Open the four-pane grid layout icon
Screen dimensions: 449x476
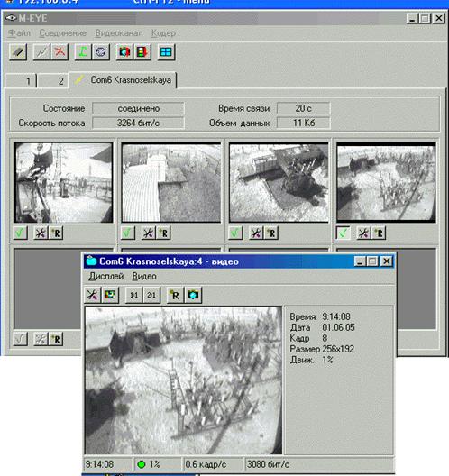[166, 52]
